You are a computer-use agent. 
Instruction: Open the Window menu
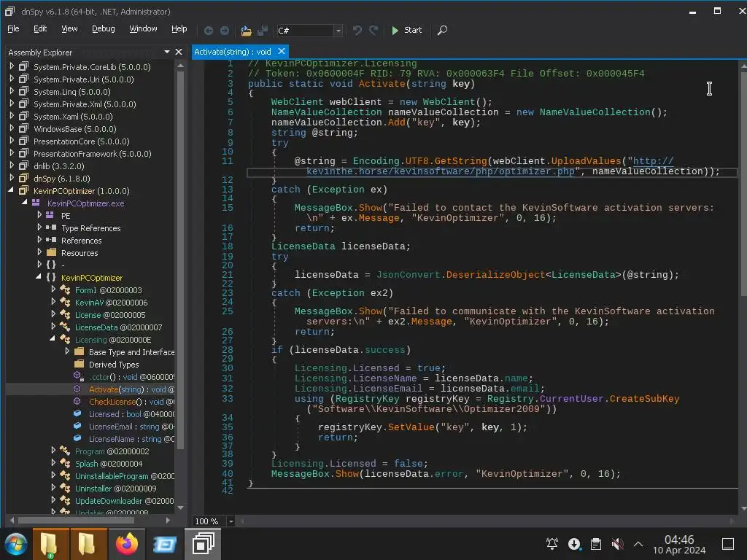click(x=143, y=28)
